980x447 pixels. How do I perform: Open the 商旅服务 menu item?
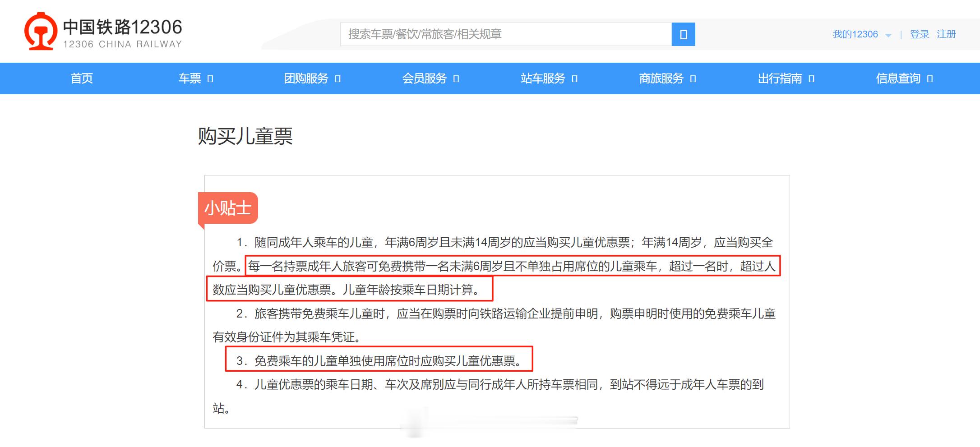click(x=661, y=78)
